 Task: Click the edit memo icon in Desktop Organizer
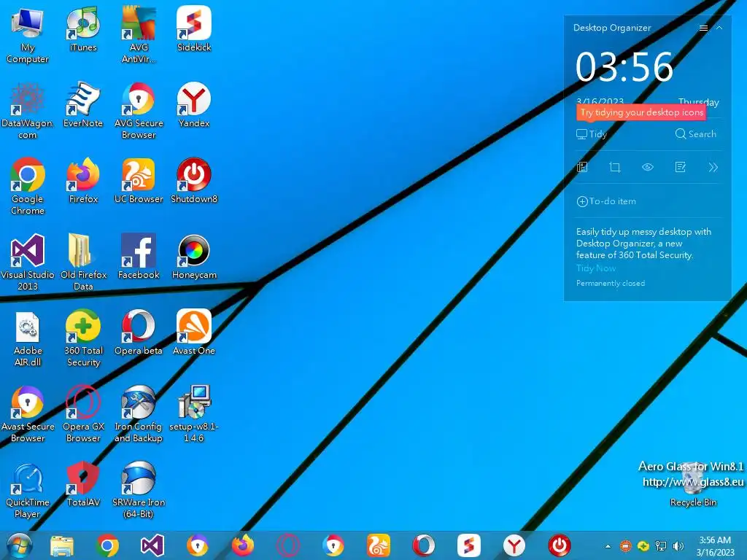pos(681,167)
